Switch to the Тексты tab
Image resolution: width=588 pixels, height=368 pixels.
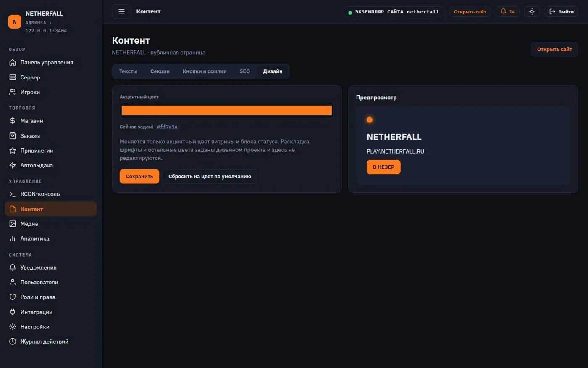pyautogui.click(x=128, y=71)
